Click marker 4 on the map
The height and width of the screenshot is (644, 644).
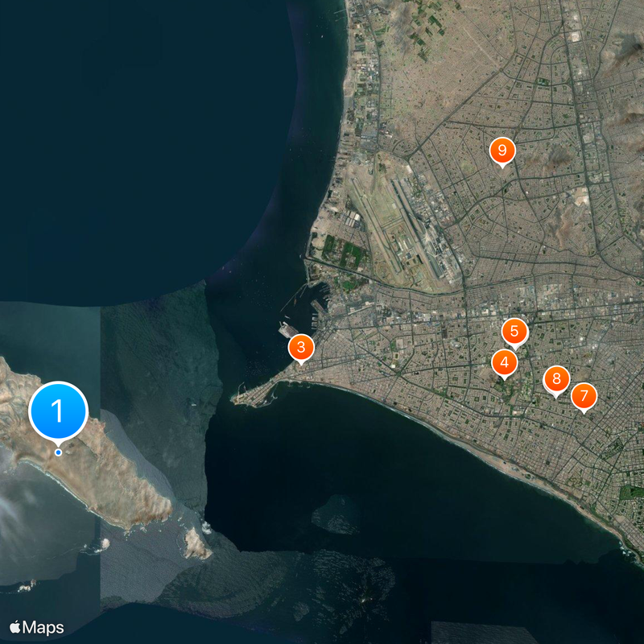pyautogui.click(x=505, y=363)
